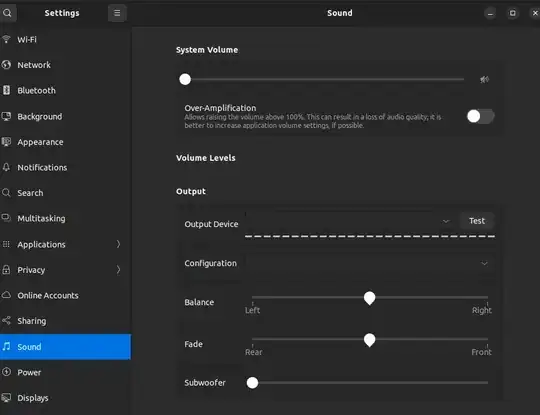Click the Sound music note icon
This screenshot has width=540, height=415.
click(x=6, y=346)
